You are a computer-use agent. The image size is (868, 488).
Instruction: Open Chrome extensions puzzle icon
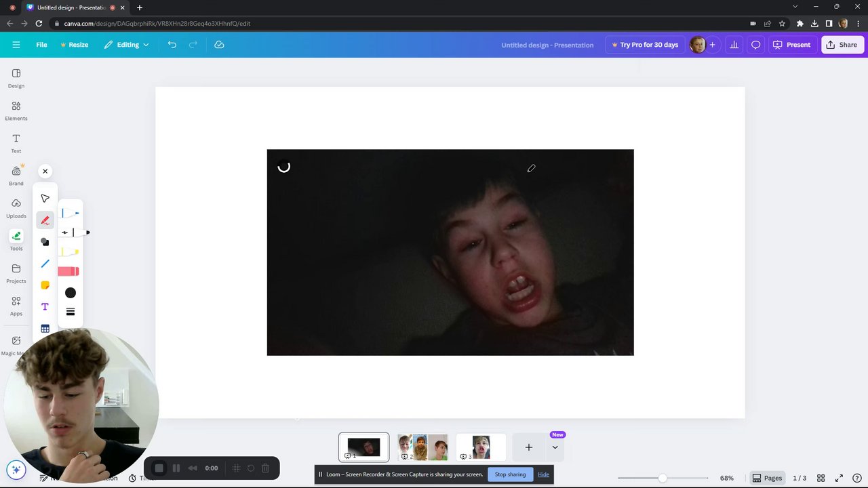(800, 23)
